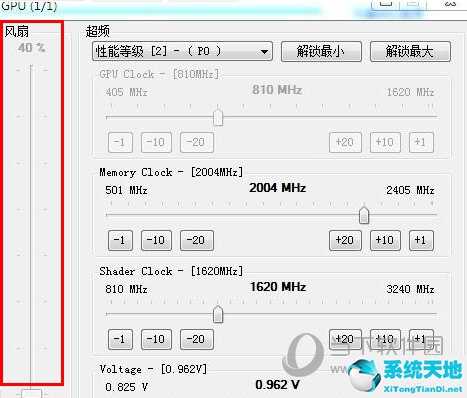Click GPU Clock +1 button

[x=421, y=142]
